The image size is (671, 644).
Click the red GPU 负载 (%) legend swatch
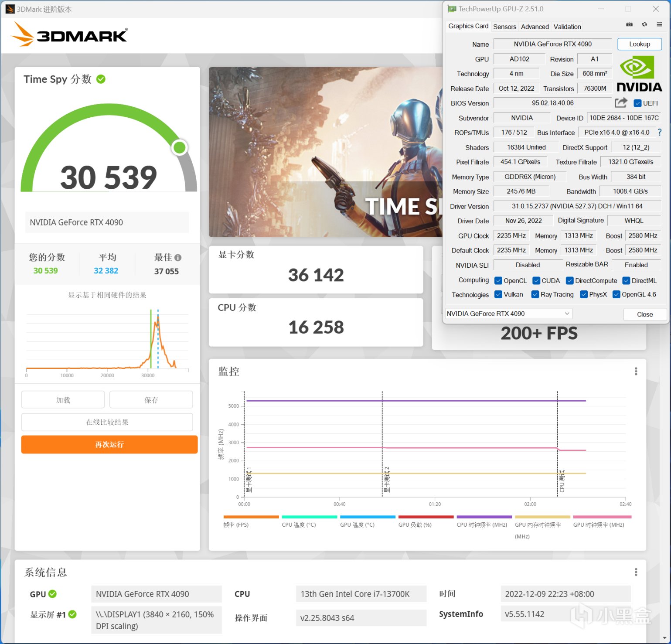point(426,517)
